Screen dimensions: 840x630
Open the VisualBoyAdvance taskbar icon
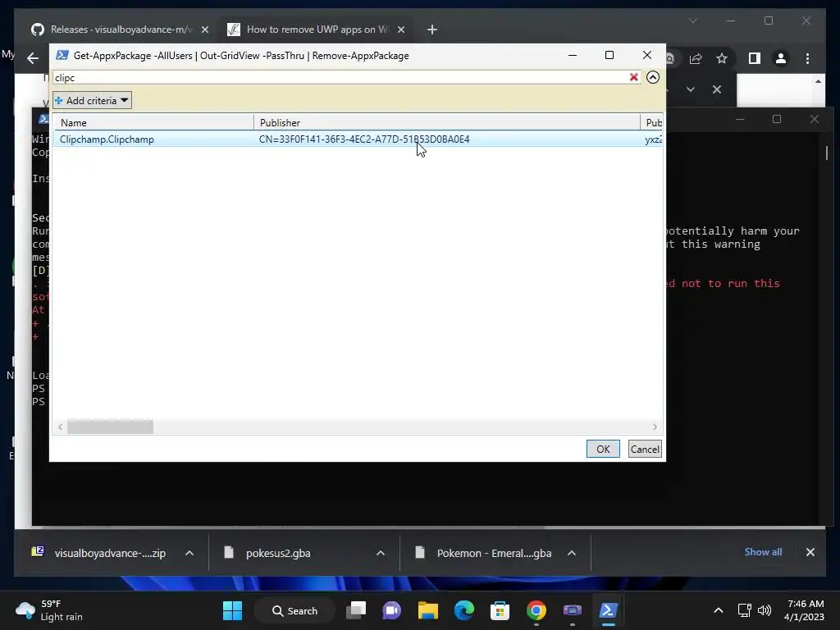[x=572, y=610]
